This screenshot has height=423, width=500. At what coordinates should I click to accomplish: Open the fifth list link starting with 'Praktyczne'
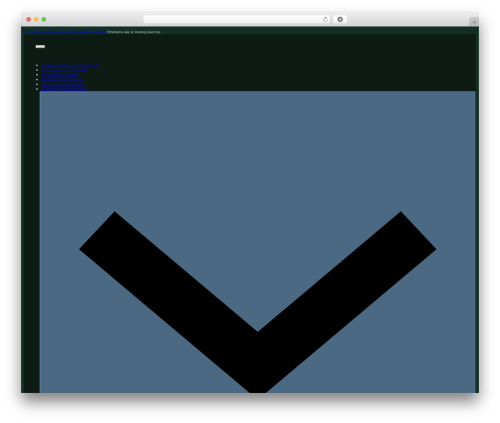click(x=63, y=84)
